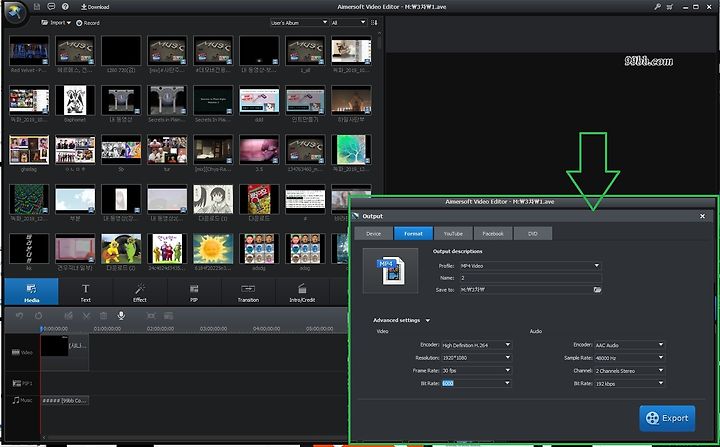720x447 pixels.
Task: Open the Resolution 1920*1080 dropdown
Action: pyautogui.click(x=477, y=357)
